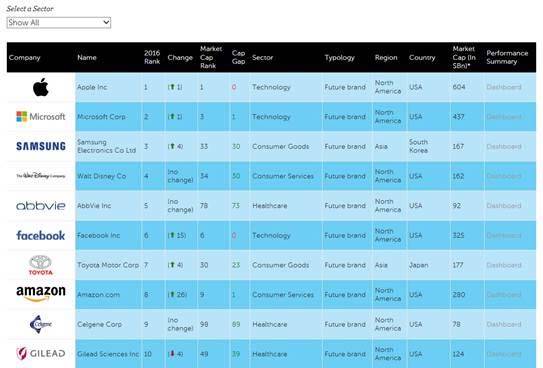Select the 'Toyota Motor Corp' name cell
The image size is (543, 368).
click(x=108, y=265)
